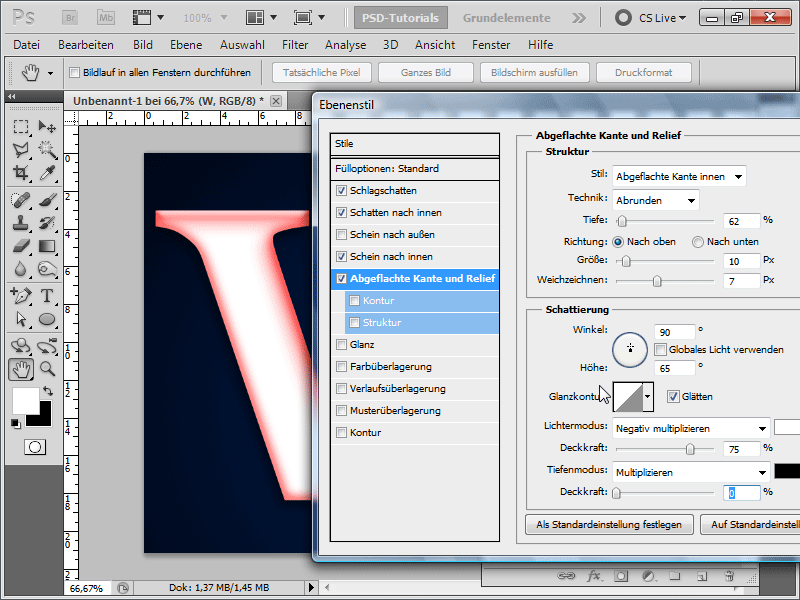Open the Filter menu
Image resolution: width=800 pixels, height=600 pixels.
pos(295,45)
